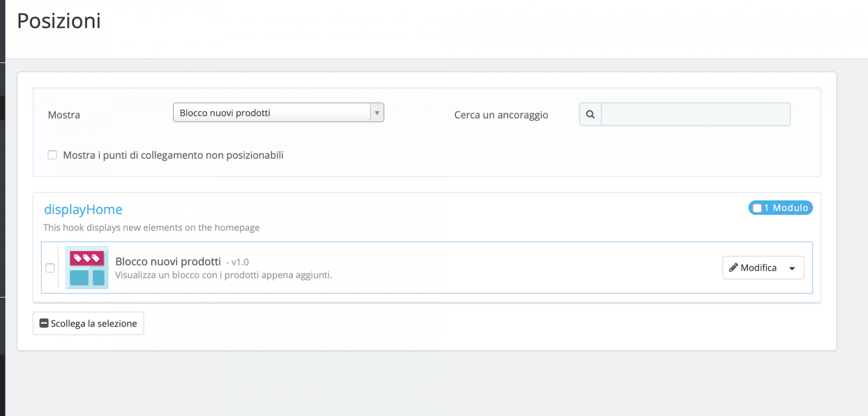868x416 pixels.
Task: Click the Blocco nuovi prodotti module title
Action: (168, 261)
